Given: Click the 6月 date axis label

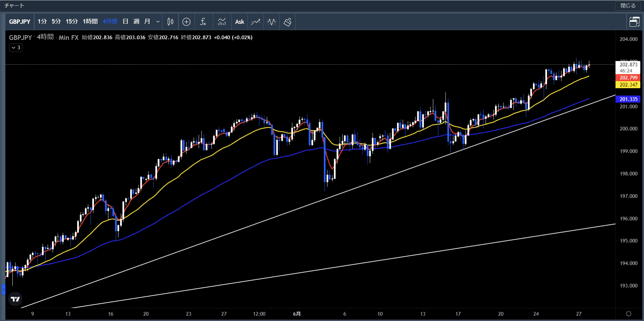Looking at the screenshot, I should click(x=297, y=314).
